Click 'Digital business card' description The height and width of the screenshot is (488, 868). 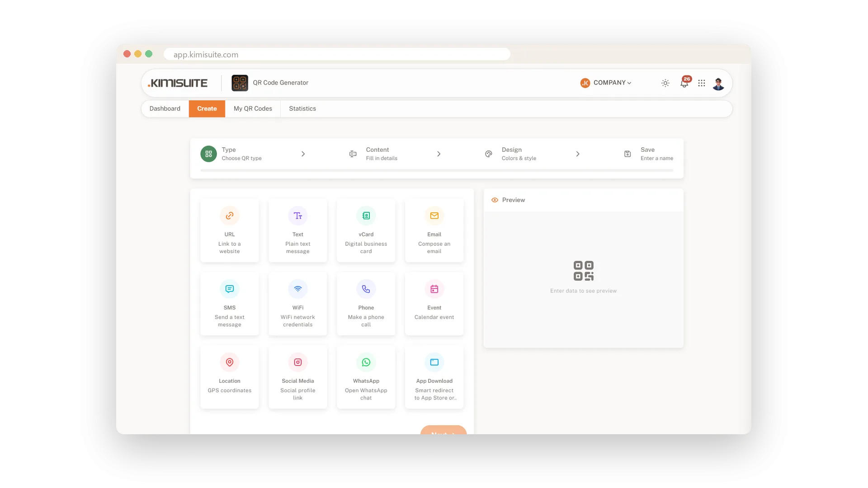(x=366, y=248)
